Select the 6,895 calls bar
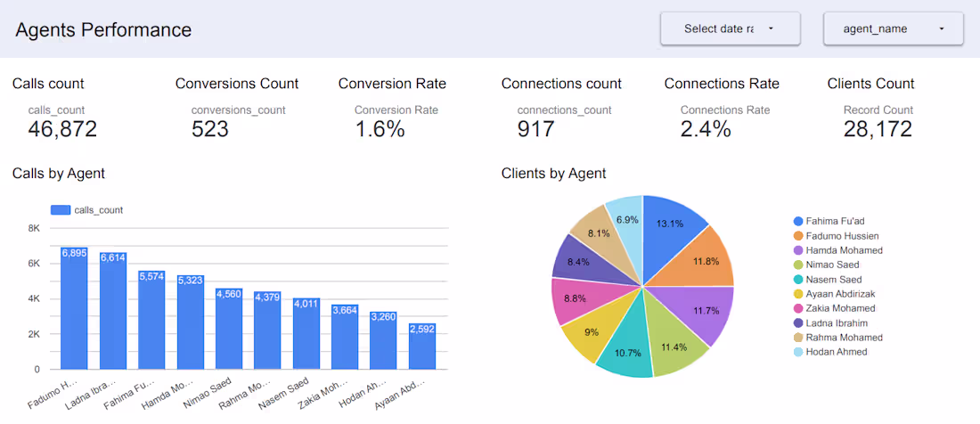 74,308
